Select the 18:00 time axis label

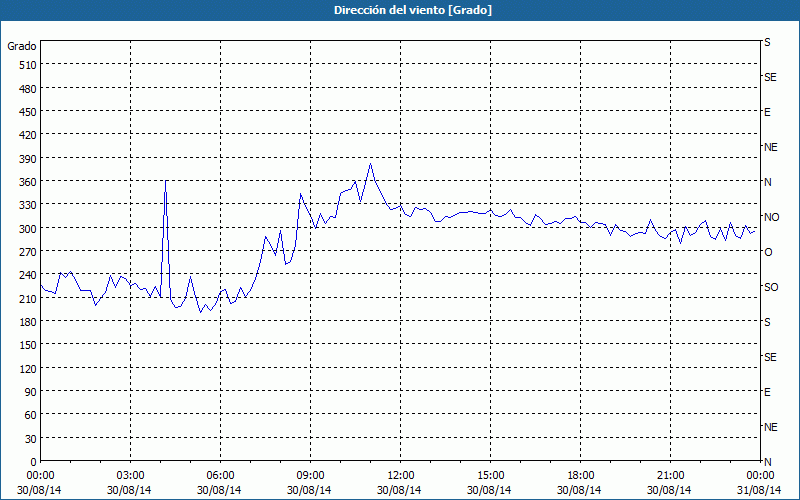[581, 476]
